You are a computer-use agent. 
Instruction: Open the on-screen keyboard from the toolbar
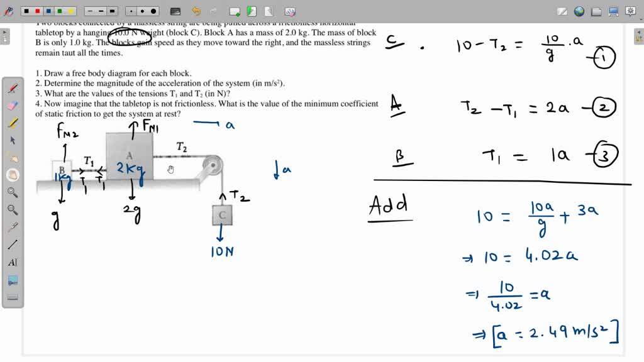click(x=175, y=11)
